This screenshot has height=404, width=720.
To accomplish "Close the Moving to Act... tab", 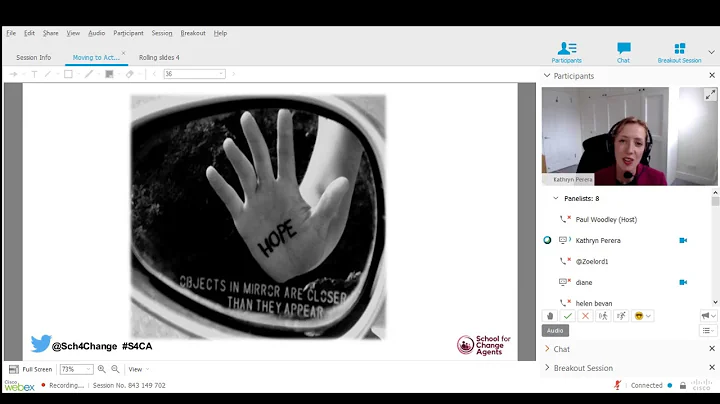I will click(x=124, y=53).
